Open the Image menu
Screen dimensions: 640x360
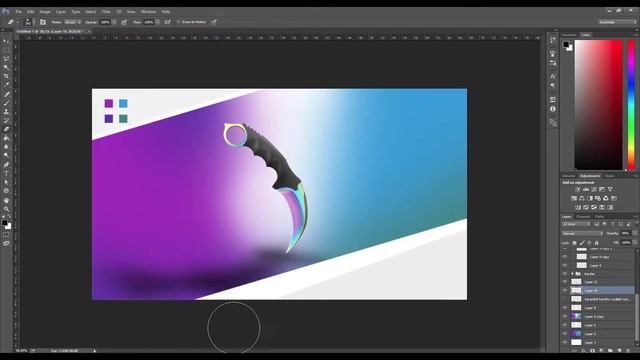tap(45, 12)
